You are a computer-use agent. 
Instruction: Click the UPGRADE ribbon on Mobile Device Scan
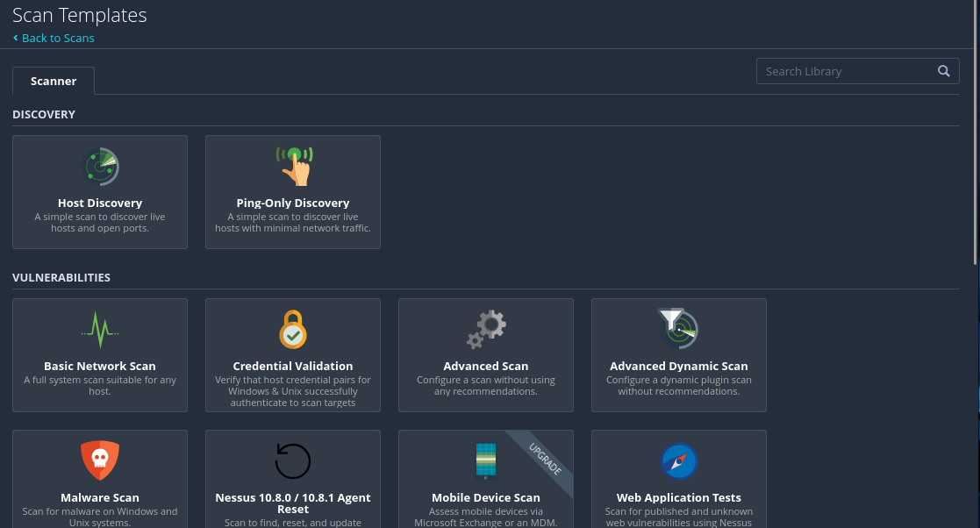coord(545,460)
